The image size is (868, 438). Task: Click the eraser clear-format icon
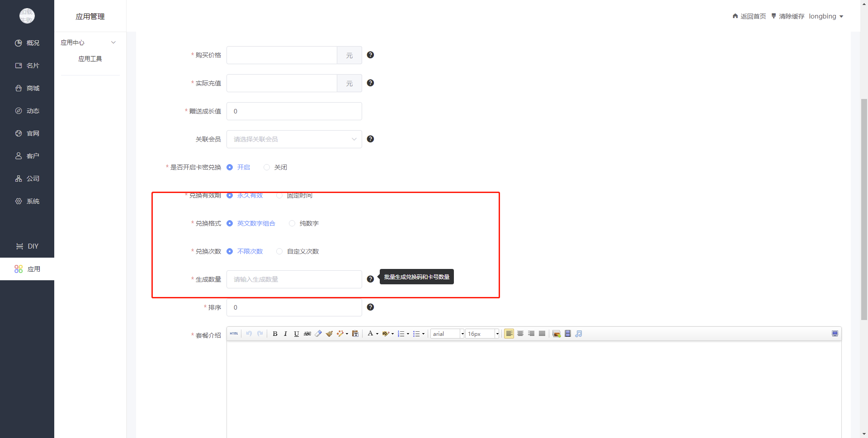[x=318, y=334]
